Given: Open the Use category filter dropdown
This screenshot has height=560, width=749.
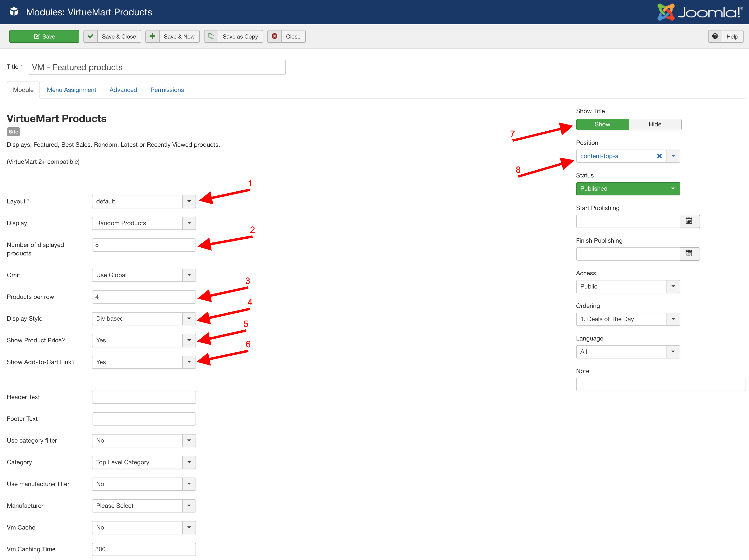Looking at the screenshot, I should pos(144,440).
